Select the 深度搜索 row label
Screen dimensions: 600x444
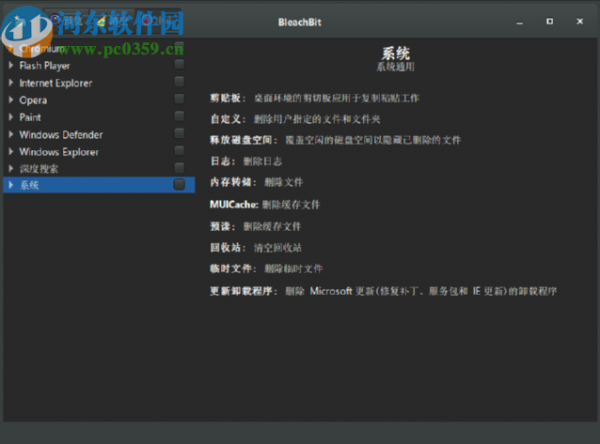39,169
